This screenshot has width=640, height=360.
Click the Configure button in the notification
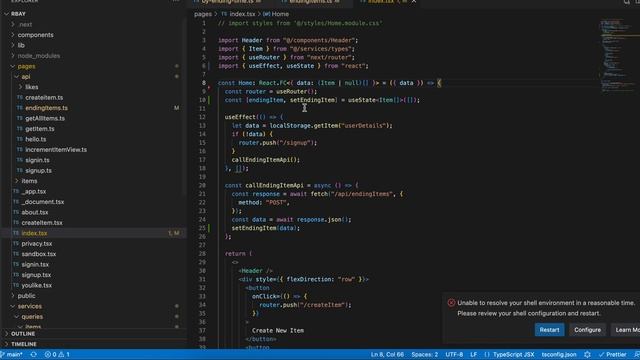click(x=587, y=330)
